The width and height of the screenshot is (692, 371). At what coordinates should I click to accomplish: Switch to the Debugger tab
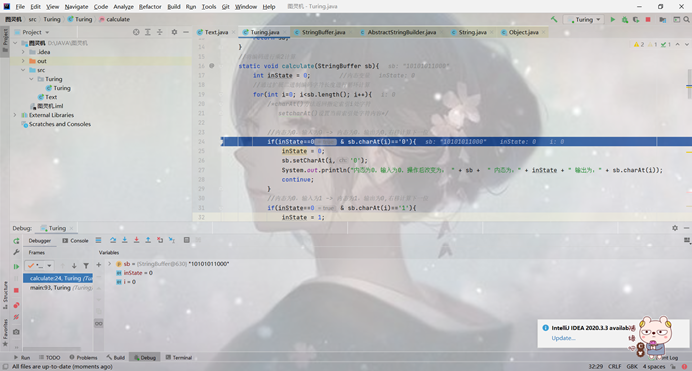pyautogui.click(x=40, y=240)
